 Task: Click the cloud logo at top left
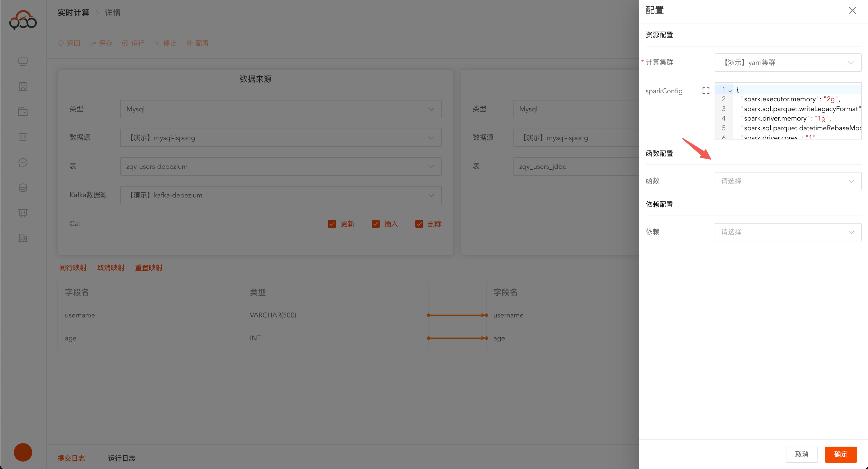(x=23, y=20)
